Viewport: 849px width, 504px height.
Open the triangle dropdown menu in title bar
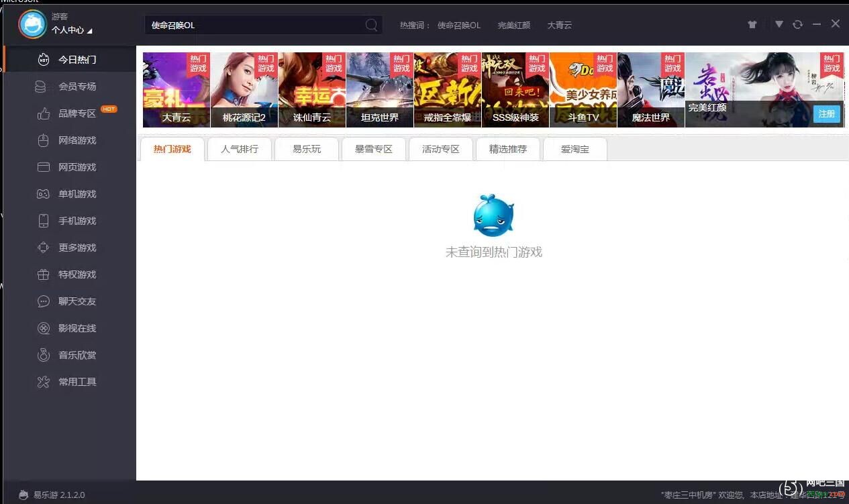[779, 24]
